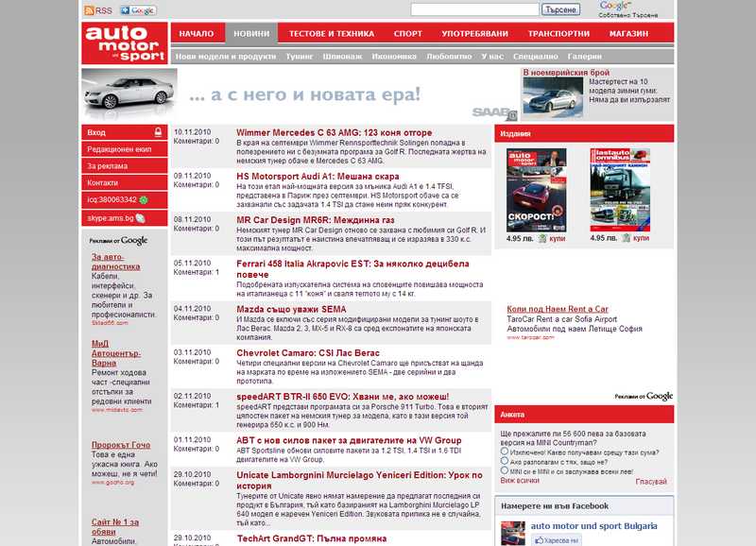
Task: Open article Mazda също уважи SEMA
Action: tap(291, 310)
